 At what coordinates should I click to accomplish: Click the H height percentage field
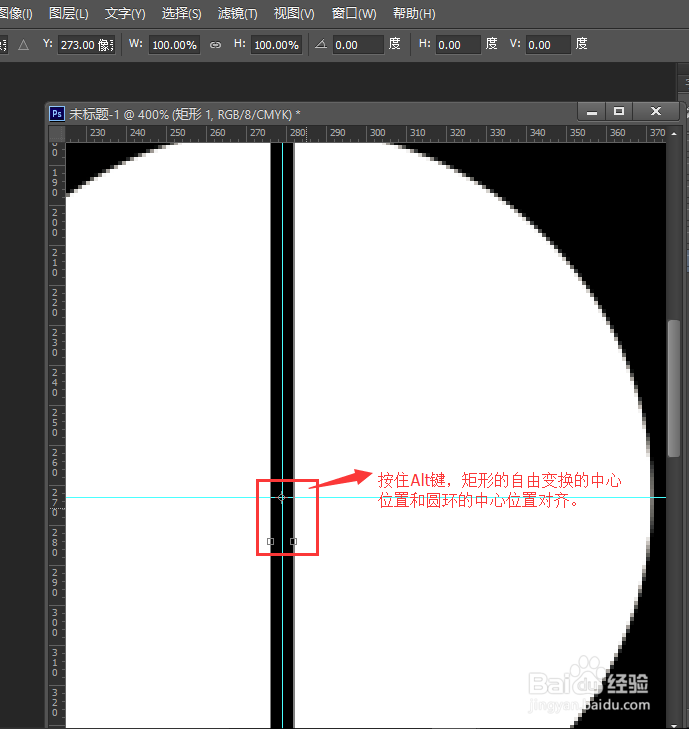[x=276, y=45]
